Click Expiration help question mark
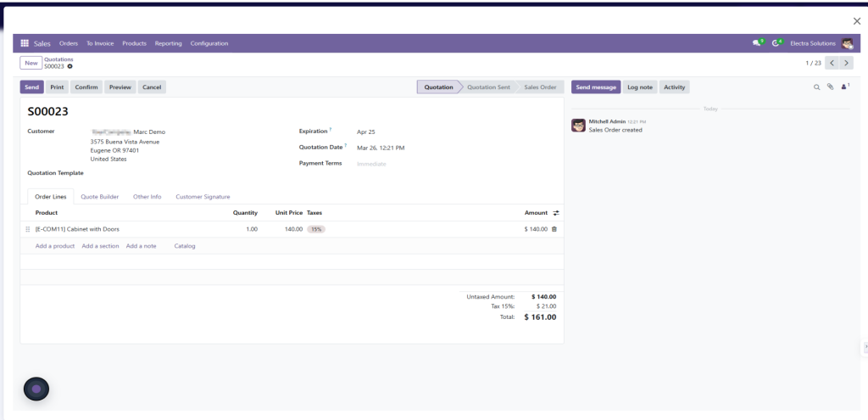This screenshot has width=868, height=420. coord(331,130)
